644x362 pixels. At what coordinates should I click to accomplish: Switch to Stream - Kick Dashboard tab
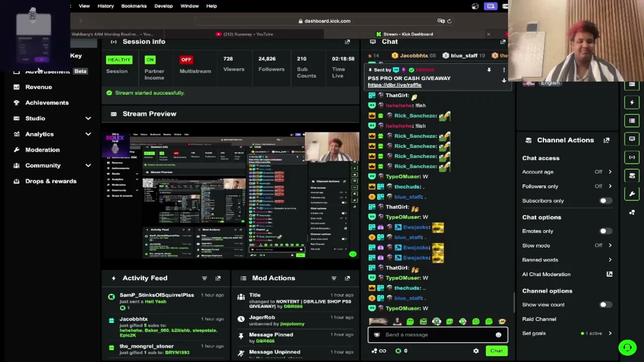(x=405, y=34)
